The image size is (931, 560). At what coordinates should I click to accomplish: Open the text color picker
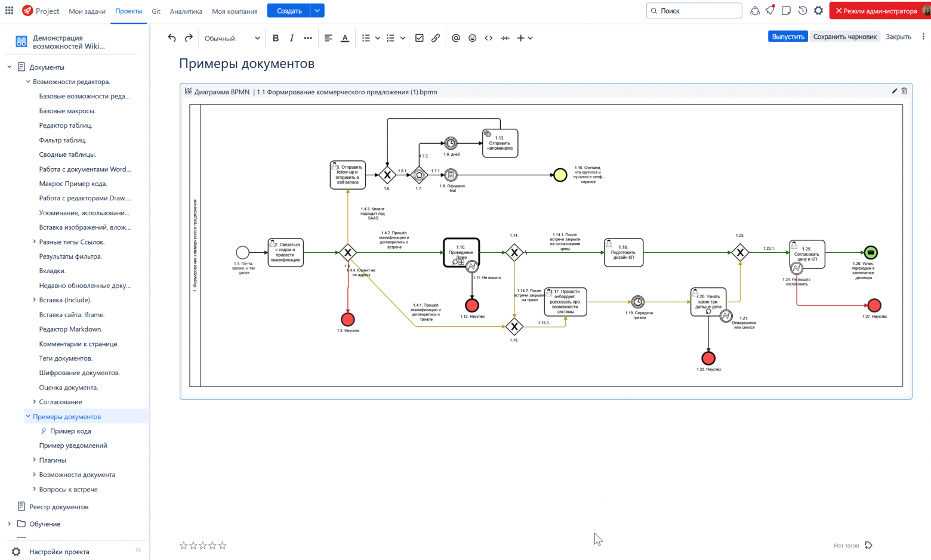point(345,38)
